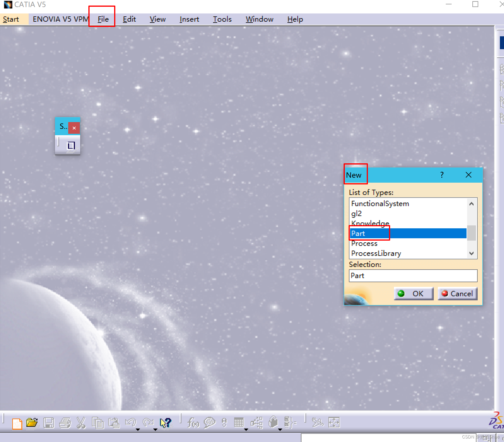Screen dimensions: 504x442
Task: Click the traffic-light icon after the speech bubble
Action: tap(224, 423)
